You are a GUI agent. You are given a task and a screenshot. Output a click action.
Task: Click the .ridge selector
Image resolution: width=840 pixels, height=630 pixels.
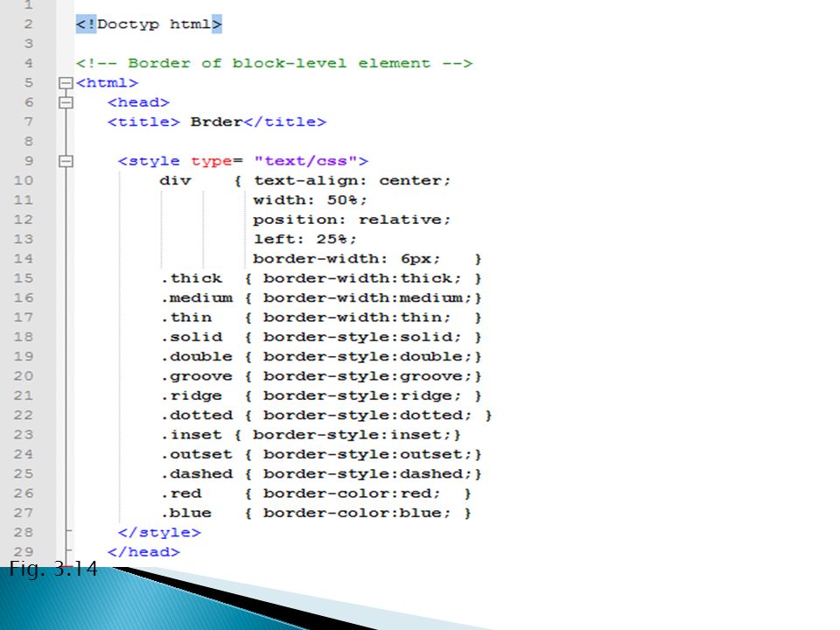pos(192,395)
